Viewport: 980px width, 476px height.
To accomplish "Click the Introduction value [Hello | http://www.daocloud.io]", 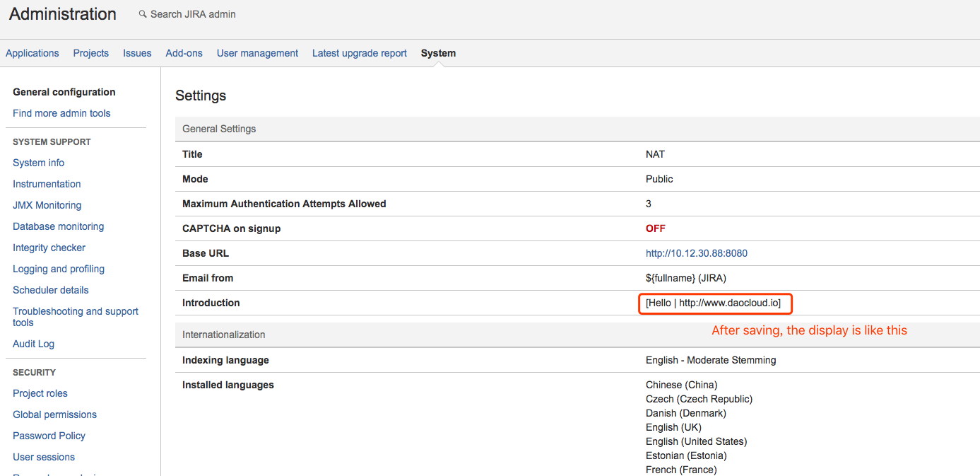I will 714,303.
